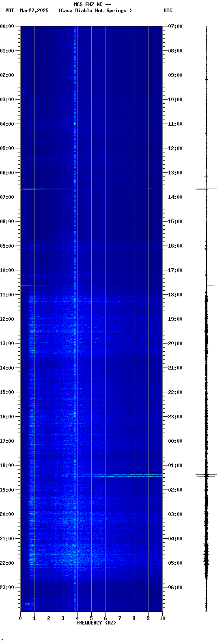Select the 10:00 label on UTC axis

pyautogui.click(x=175, y=100)
